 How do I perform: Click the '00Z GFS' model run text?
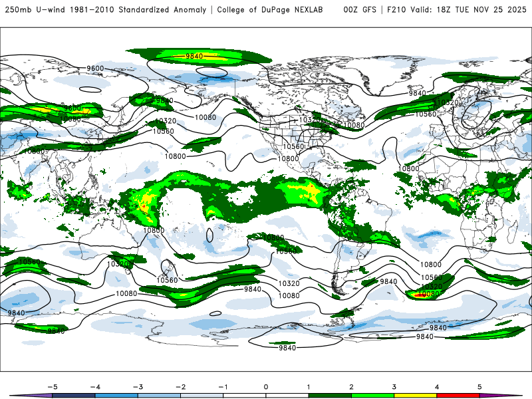pyautogui.click(x=360, y=10)
